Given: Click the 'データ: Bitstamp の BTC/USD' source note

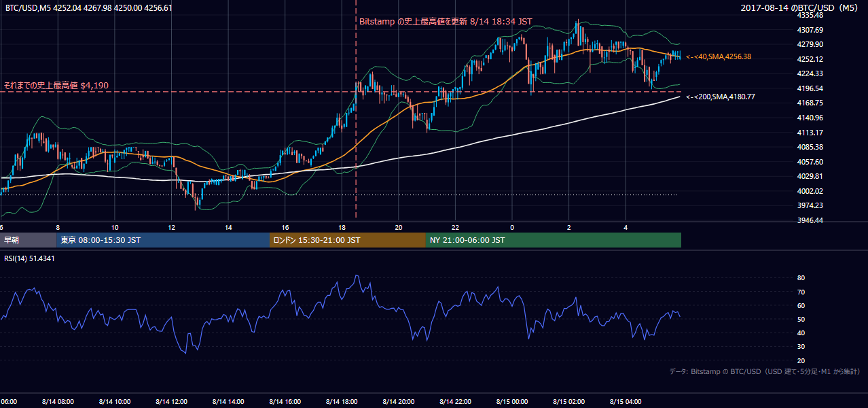Looking at the screenshot, I should [765, 371].
